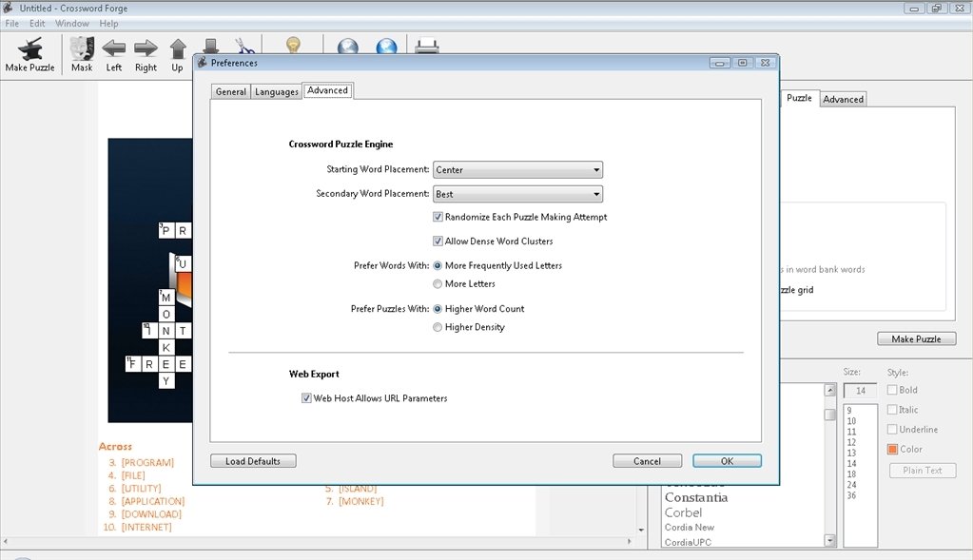Click the printer toolbar icon
Screen dimensions: 973x560
(x=427, y=46)
